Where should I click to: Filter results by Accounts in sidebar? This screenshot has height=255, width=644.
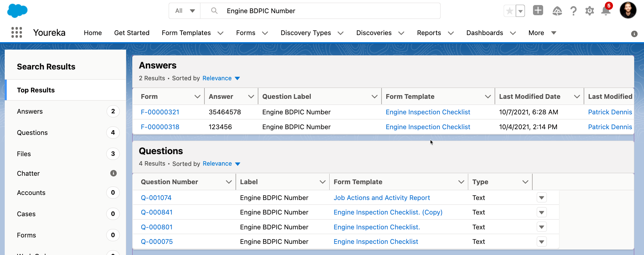point(66,193)
